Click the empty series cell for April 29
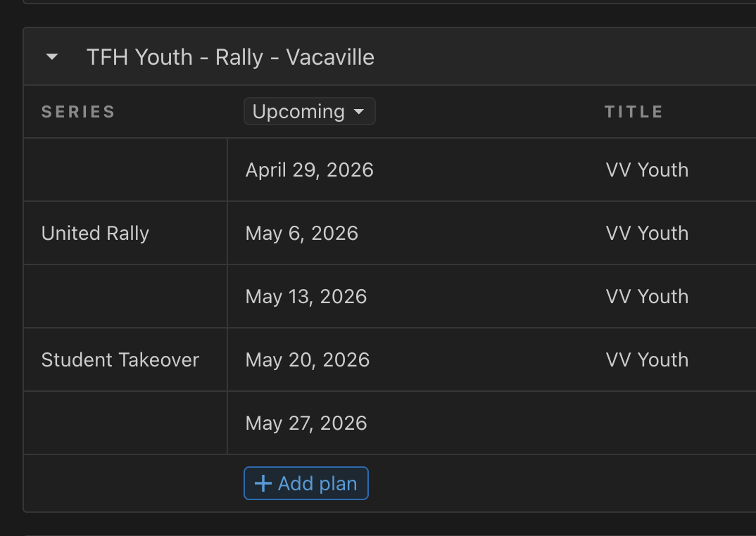Viewport: 756px width, 536px height. click(x=125, y=170)
